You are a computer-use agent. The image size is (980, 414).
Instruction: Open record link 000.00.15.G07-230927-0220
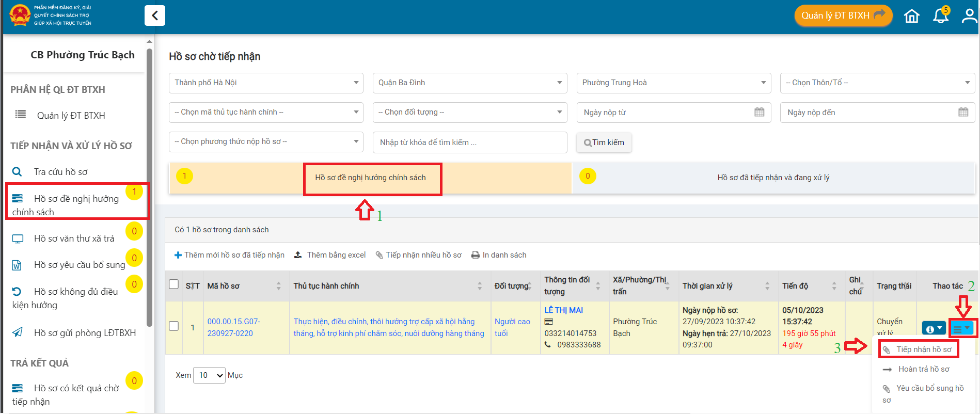point(233,327)
